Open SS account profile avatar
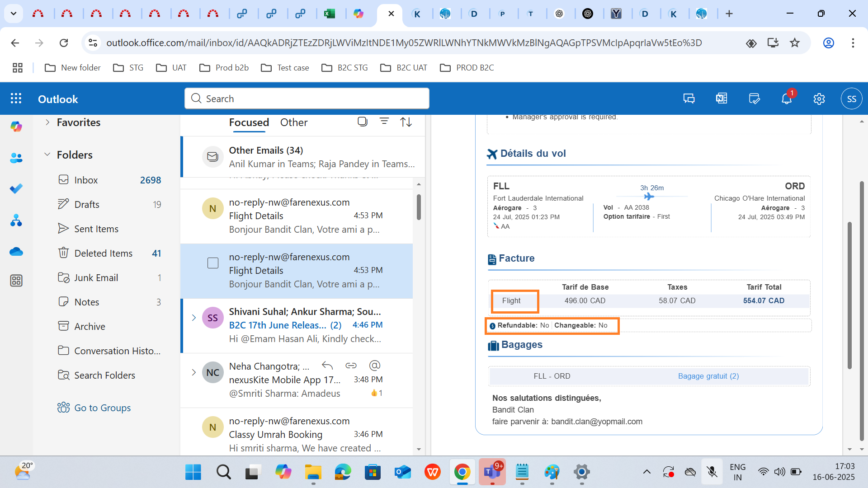Screen dimensions: 868x488 pyautogui.click(x=852, y=99)
